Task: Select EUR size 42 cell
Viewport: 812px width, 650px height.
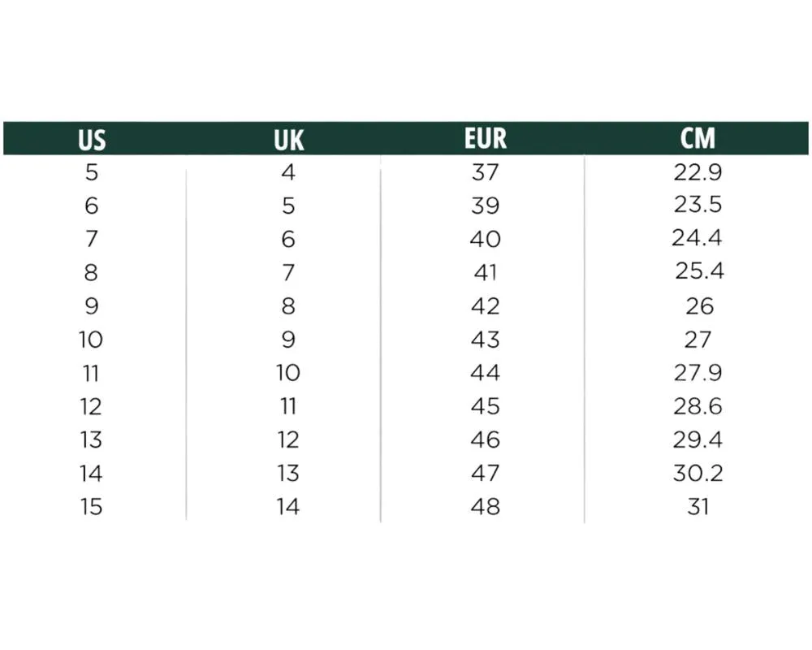Action: (x=485, y=305)
